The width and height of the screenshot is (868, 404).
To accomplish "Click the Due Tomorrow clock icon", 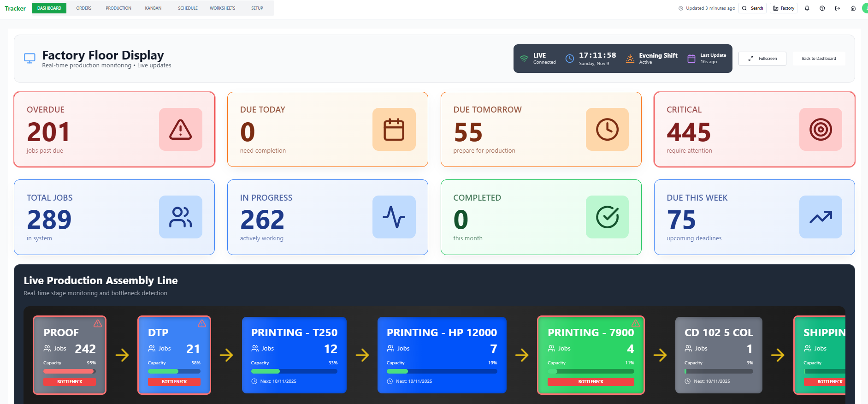I will [607, 130].
